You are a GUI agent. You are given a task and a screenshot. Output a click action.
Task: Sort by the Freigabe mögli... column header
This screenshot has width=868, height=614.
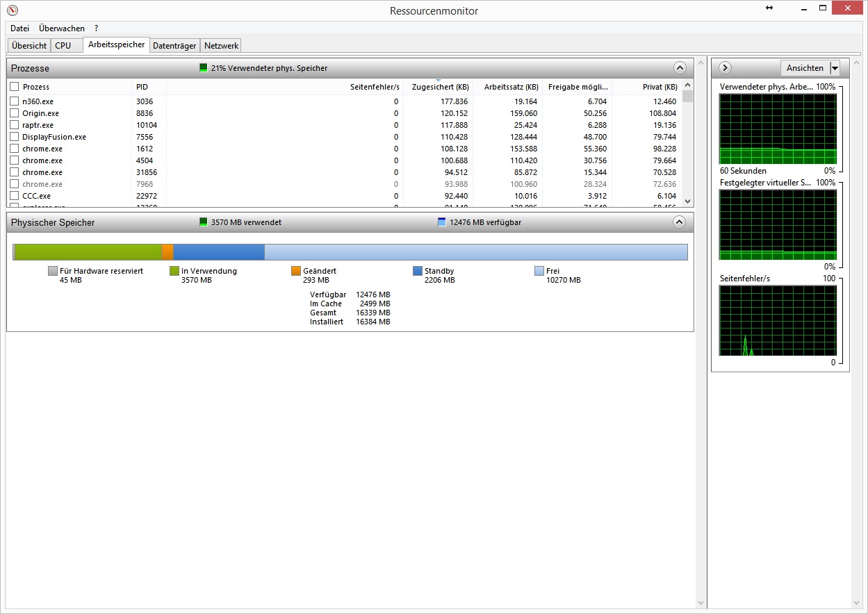(x=576, y=87)
